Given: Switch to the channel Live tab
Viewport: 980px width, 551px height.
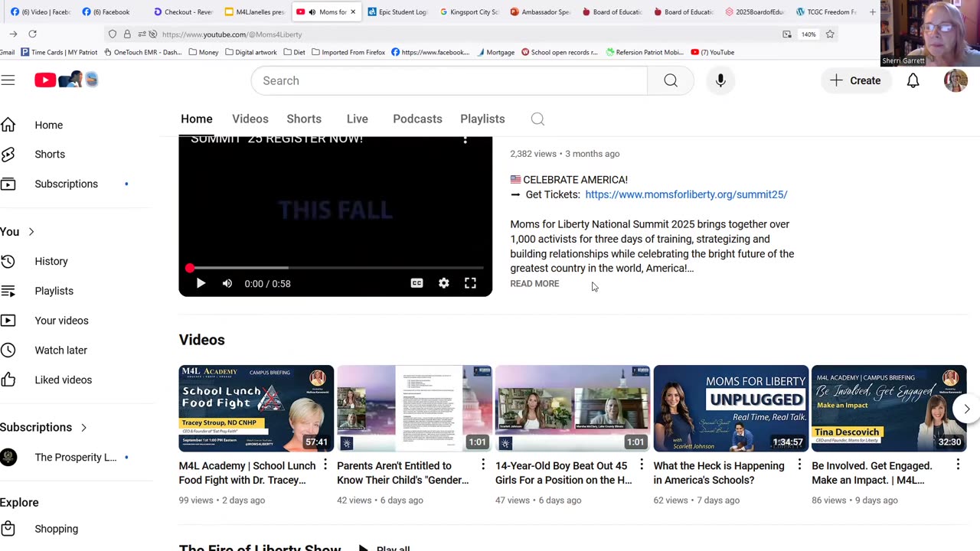Looking at the screenshot, I should click(x=358, y=119).
